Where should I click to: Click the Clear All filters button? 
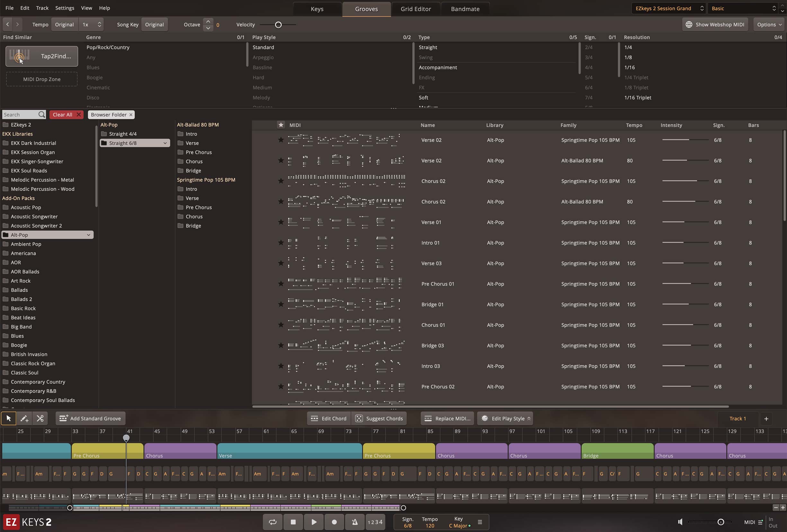66,115
